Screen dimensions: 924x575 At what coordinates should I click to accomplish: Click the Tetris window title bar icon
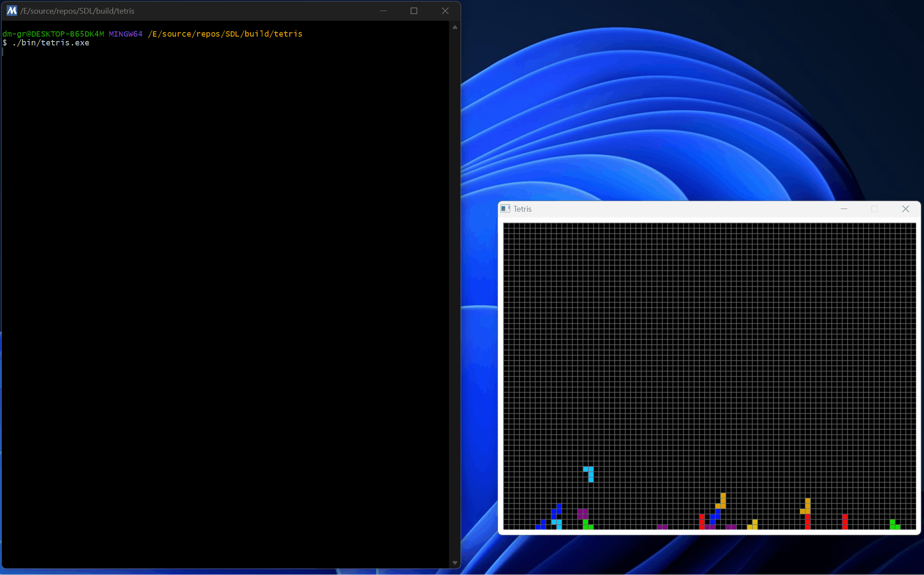coord(505,209)
